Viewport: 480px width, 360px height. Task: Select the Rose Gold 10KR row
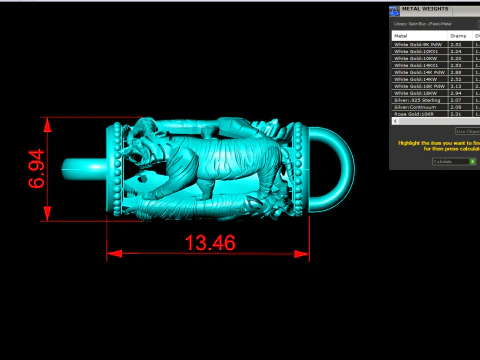click(436, 114)
